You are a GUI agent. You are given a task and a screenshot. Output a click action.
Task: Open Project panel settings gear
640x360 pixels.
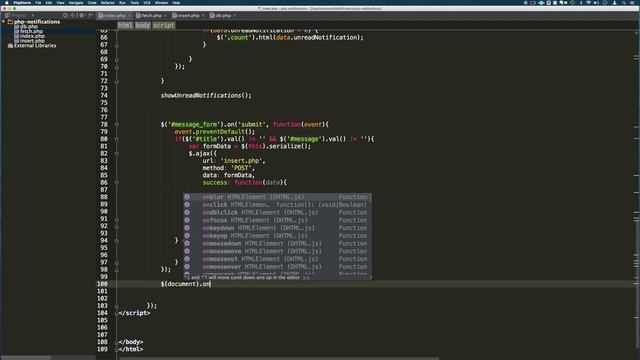[x=81, y=16]
